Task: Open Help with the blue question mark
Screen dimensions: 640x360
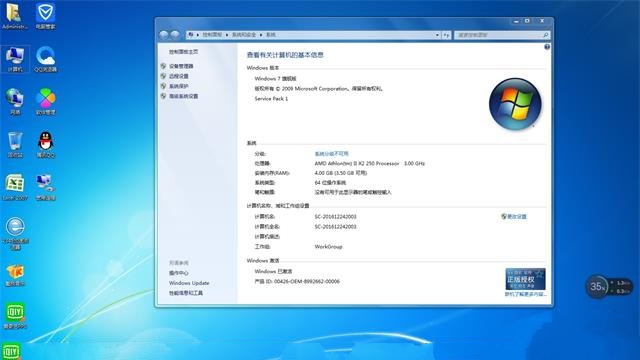Action: pos(547,47)
